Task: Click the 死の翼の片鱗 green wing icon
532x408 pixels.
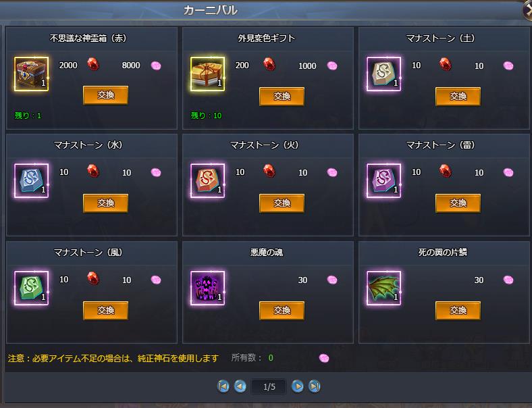Action: [383, 288]
